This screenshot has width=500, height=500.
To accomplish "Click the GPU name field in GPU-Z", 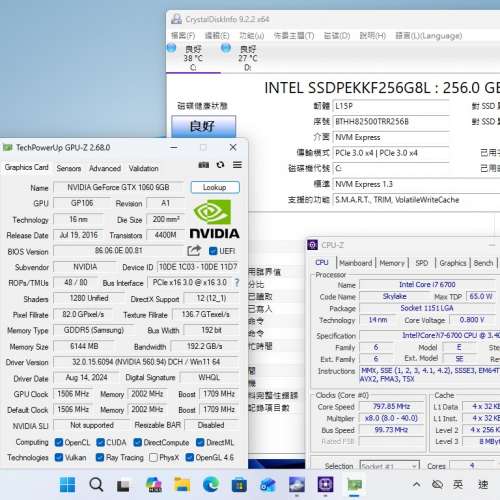I will point(118,187).
